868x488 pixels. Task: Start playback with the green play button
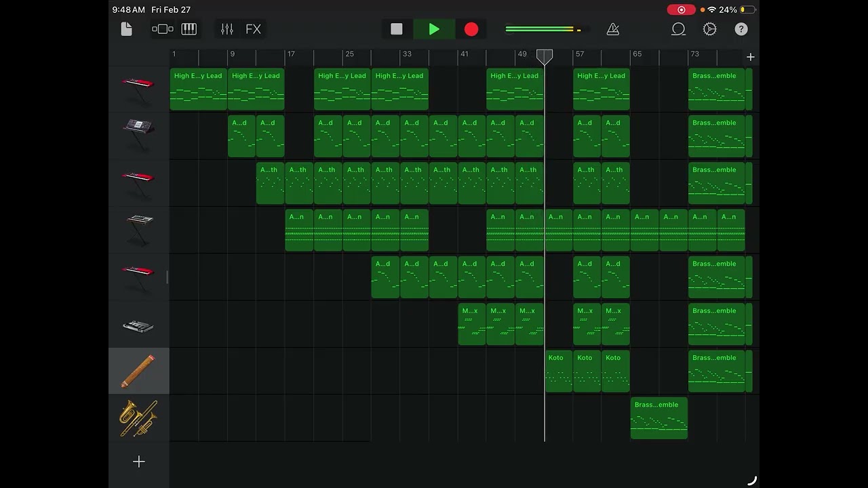click(x=434, y=29)
